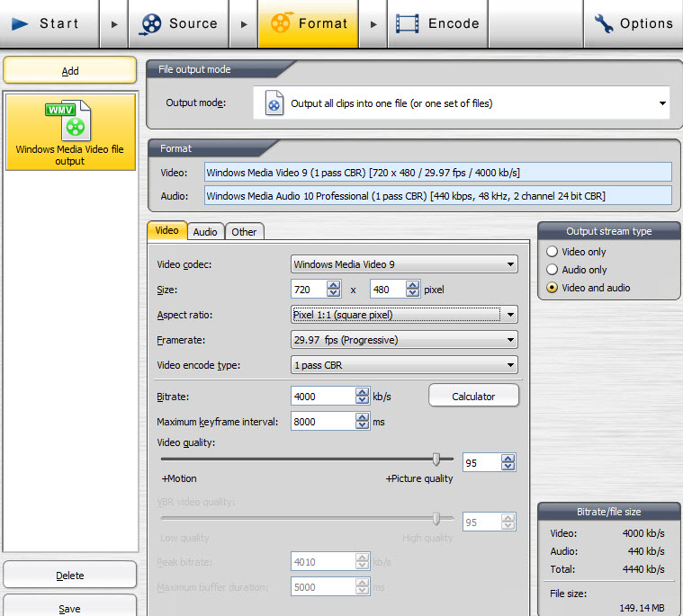
Task: Go to the Source step
Action: tap(178, 23)
